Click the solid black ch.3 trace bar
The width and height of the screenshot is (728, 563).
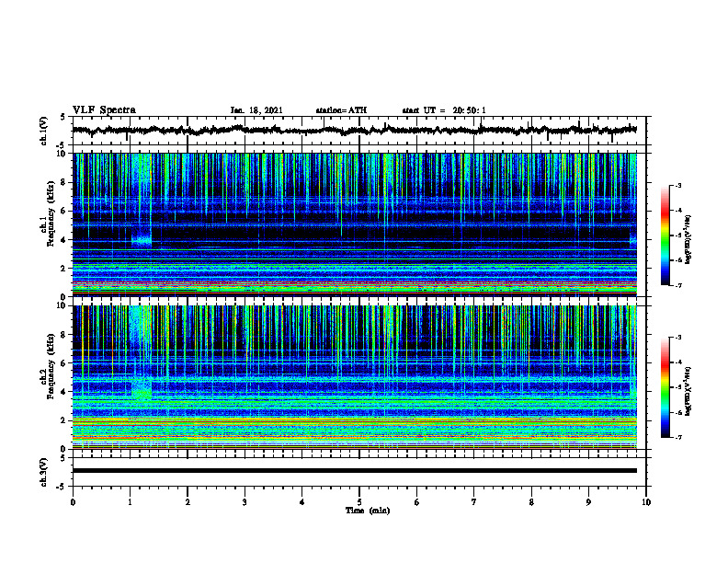(x=354, y=471)
